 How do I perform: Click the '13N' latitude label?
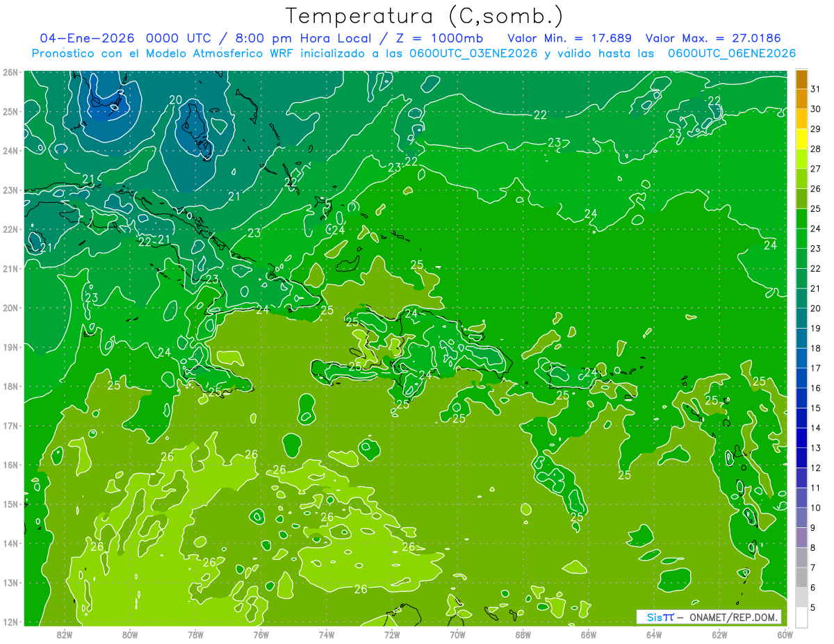pyautogui.click(x=10, y=582)
